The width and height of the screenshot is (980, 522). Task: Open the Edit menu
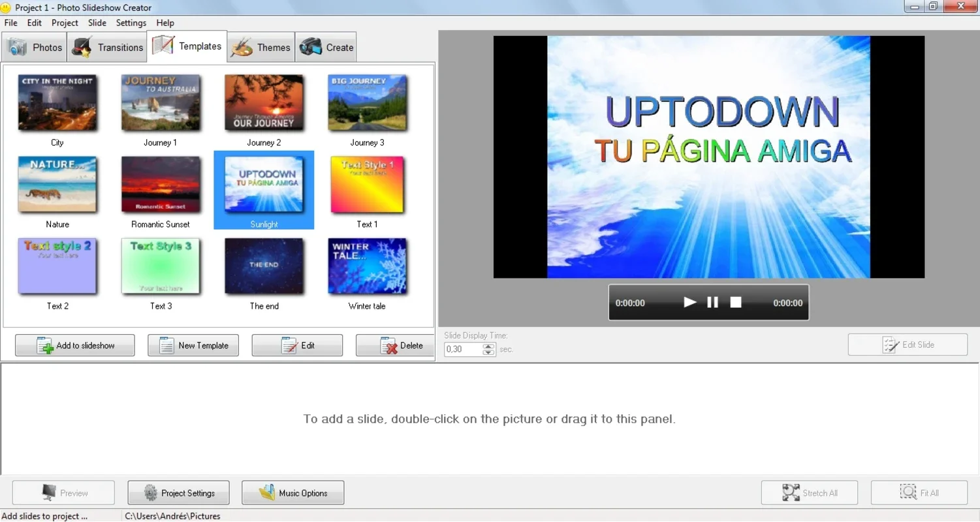35,23
